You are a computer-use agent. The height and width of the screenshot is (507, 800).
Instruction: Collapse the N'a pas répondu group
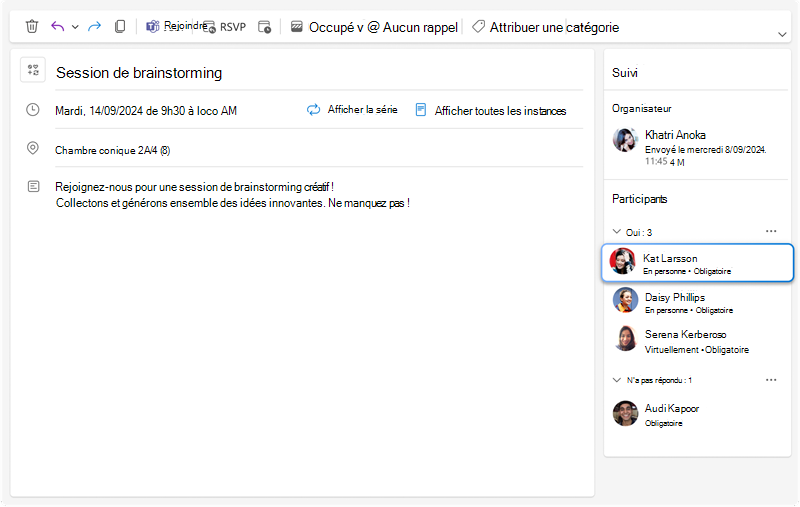click(x=616, y=380)
